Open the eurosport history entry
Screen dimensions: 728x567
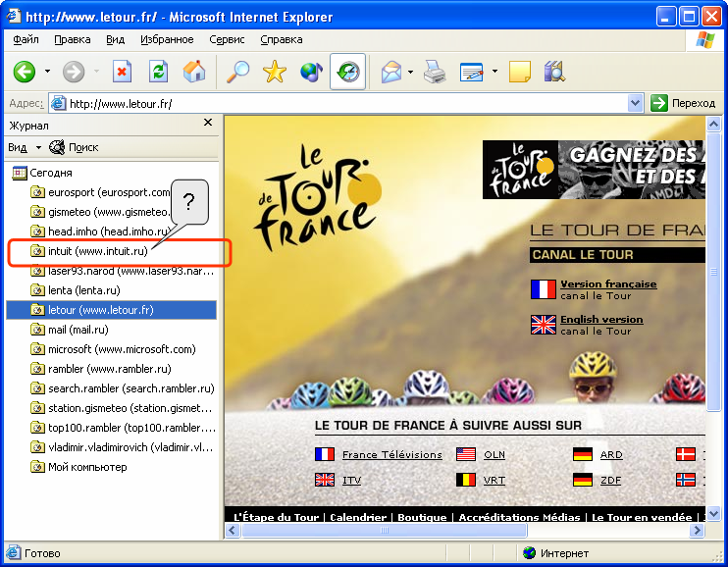click(x=100, y=192)
